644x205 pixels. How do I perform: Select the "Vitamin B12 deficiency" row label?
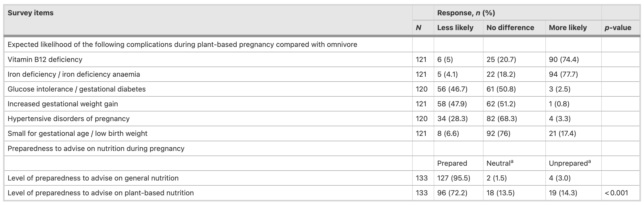pos(45,59)
